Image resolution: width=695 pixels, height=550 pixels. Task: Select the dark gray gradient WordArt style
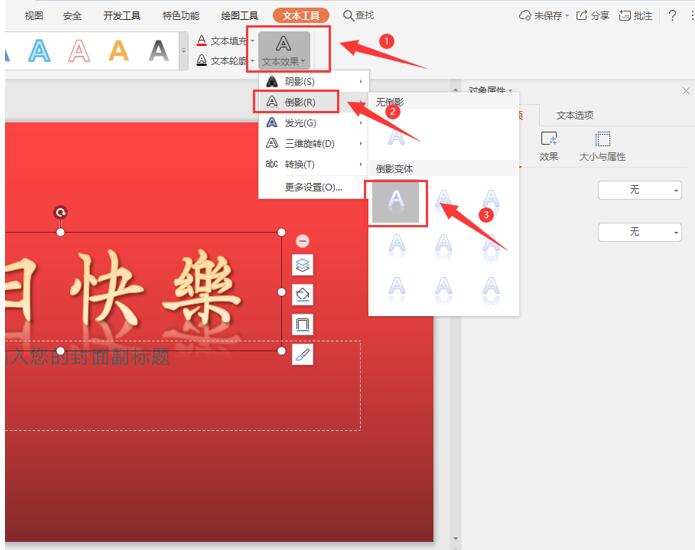point(159,51)
